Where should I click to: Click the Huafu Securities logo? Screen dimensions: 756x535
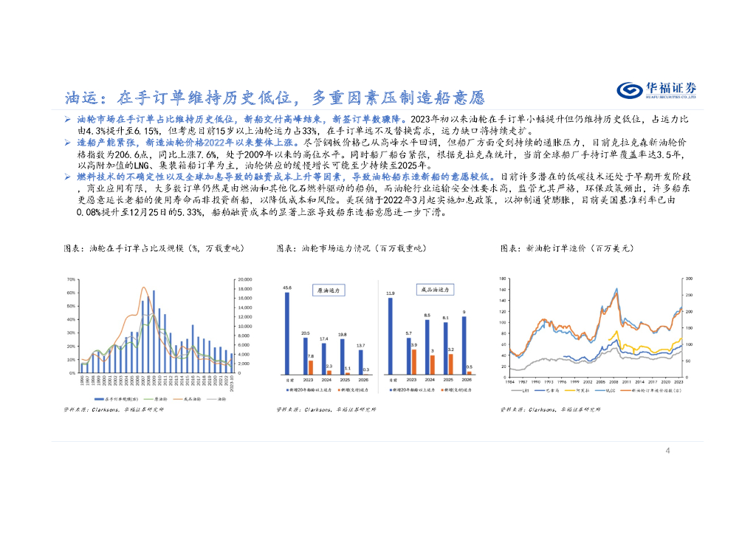pos(656,89)
